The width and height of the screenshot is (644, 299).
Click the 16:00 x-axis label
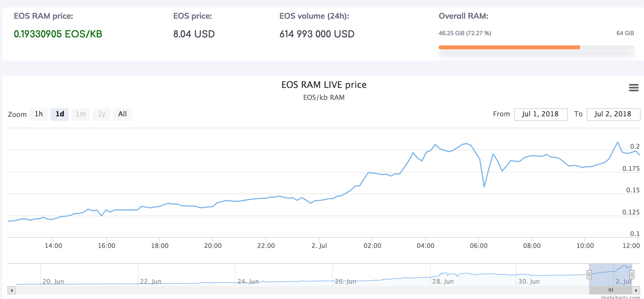pos(106,246)
